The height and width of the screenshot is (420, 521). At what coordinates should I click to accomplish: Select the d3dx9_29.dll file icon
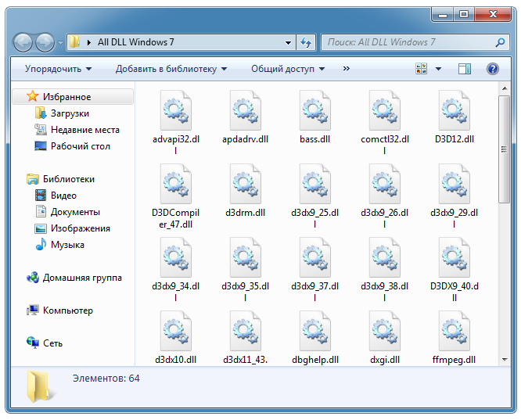[x=455, y=184]
